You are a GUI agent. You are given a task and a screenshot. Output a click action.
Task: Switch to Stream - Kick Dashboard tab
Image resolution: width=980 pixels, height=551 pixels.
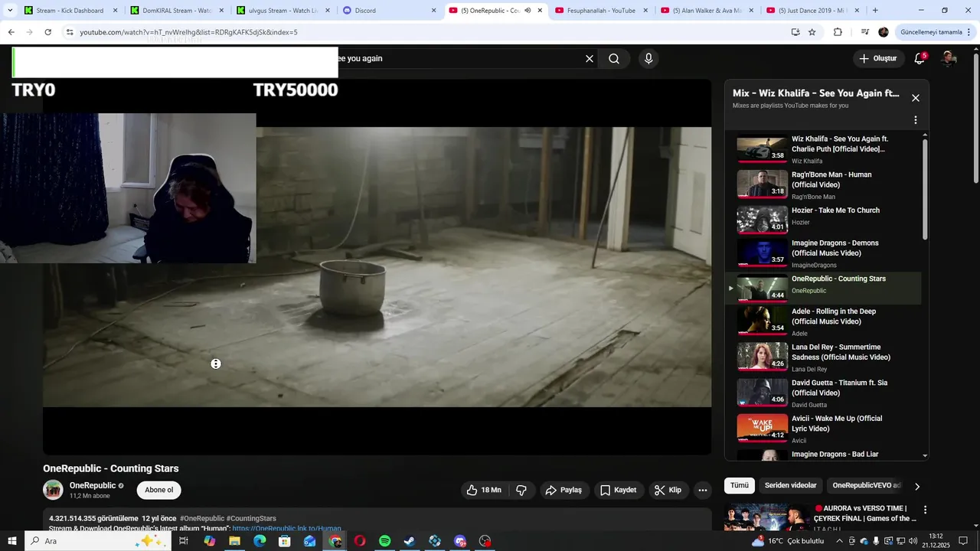click(x=70, y=11)
